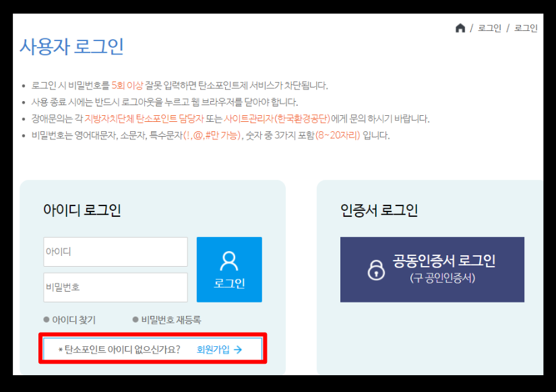Click 공동인증서 로그인 button
Viewport: 556px width, 392px height.
coord(432,269)
